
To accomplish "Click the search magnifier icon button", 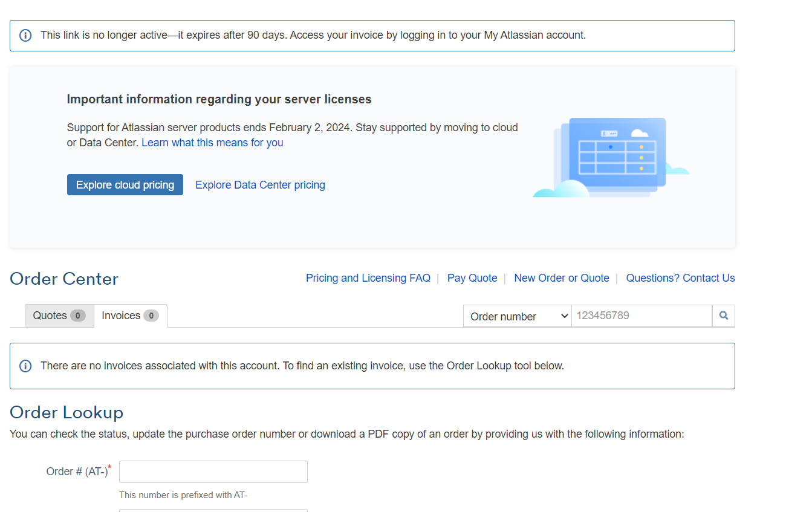I will (x=724, y=316).
